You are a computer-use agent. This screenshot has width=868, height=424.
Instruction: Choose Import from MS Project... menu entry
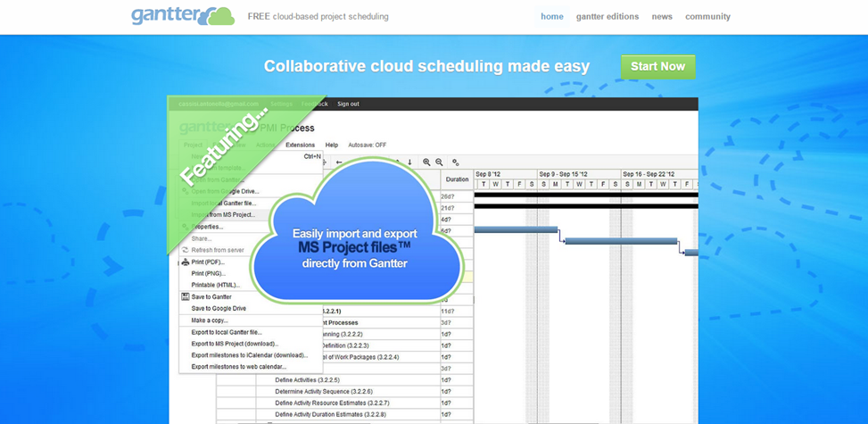(223, 214)
